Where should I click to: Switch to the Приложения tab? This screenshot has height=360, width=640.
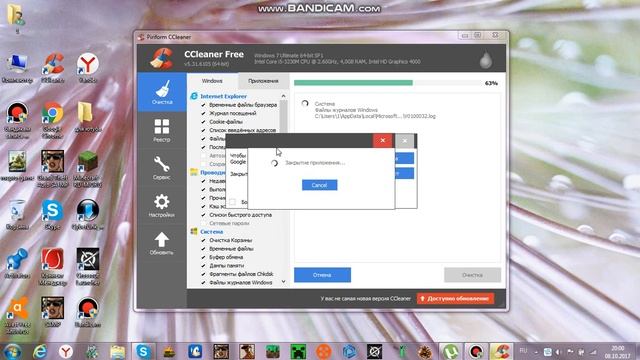(263, 81)
